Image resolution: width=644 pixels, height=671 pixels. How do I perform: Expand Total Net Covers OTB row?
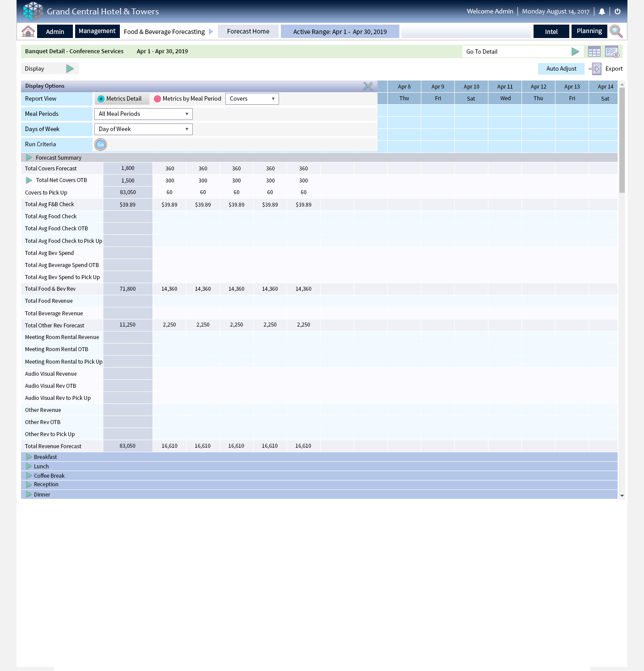[29, 180]
